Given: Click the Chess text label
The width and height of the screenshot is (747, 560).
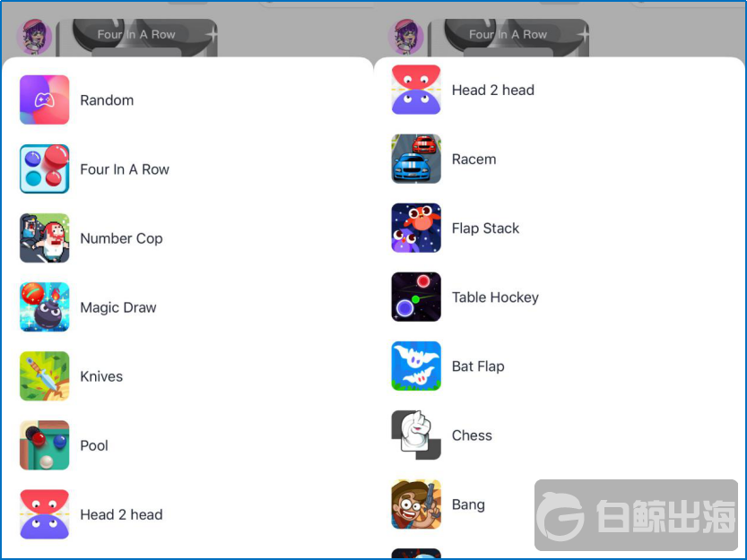Looking at the screenshot, I should click(x=472, y=435).
